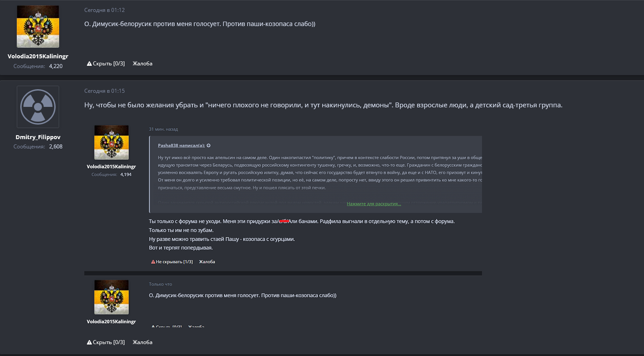Screen dimensions: 644x356
Task: Report the quoted reply via Жалоба
Action: [207, 261]
